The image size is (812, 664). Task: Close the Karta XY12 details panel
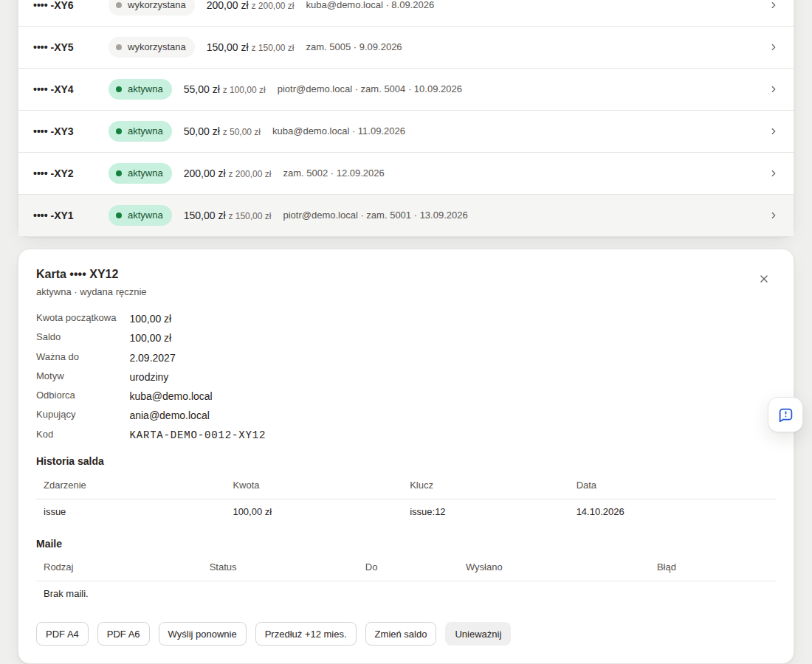764,279
